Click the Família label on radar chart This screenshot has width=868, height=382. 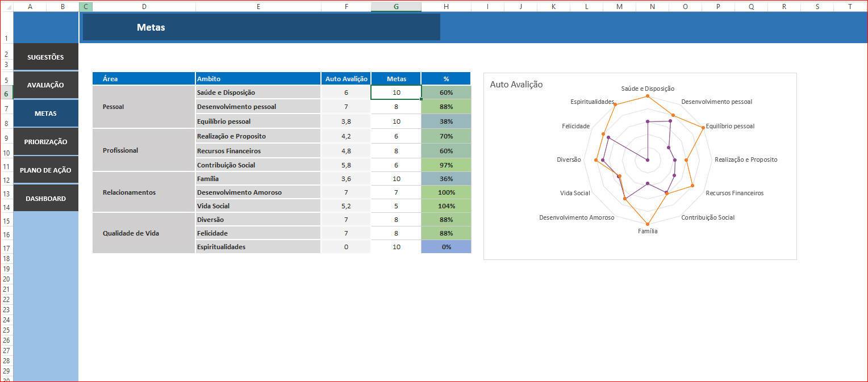648,231
